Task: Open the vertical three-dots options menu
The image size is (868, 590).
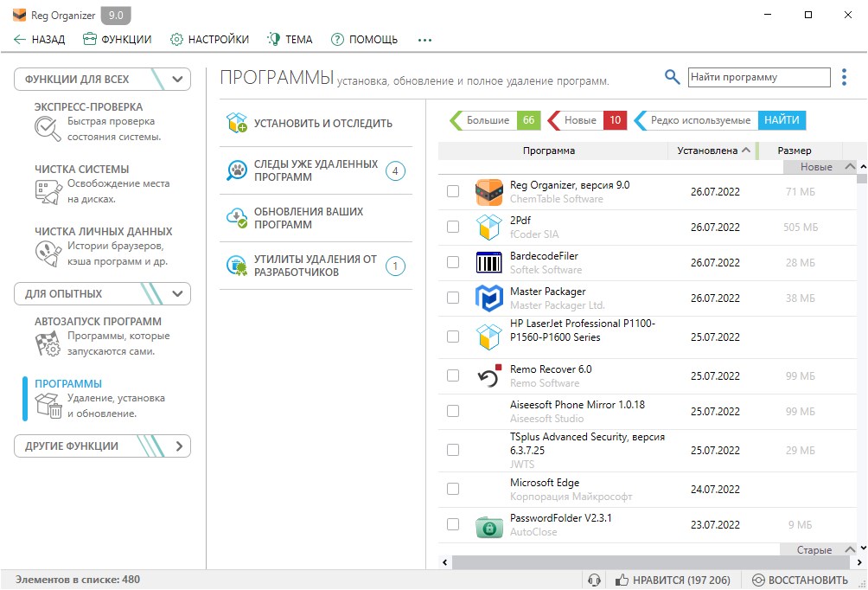Action: 844,77
